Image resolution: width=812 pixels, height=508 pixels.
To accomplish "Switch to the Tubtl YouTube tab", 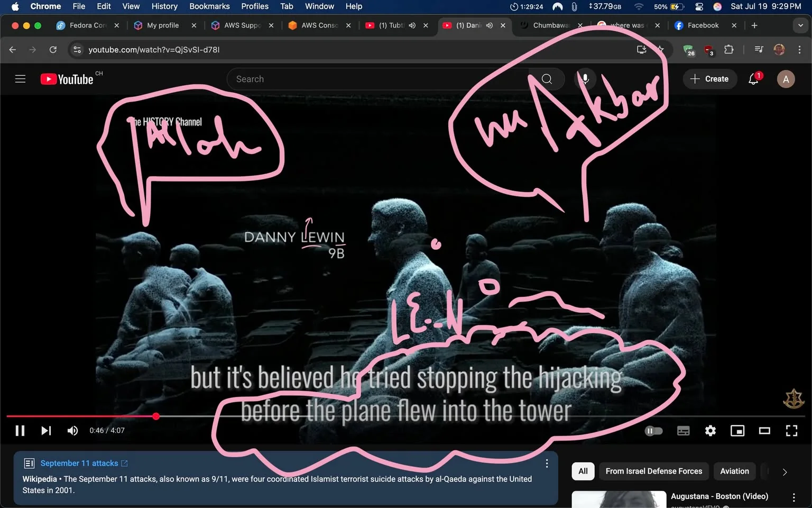I will tap(391, 25).
